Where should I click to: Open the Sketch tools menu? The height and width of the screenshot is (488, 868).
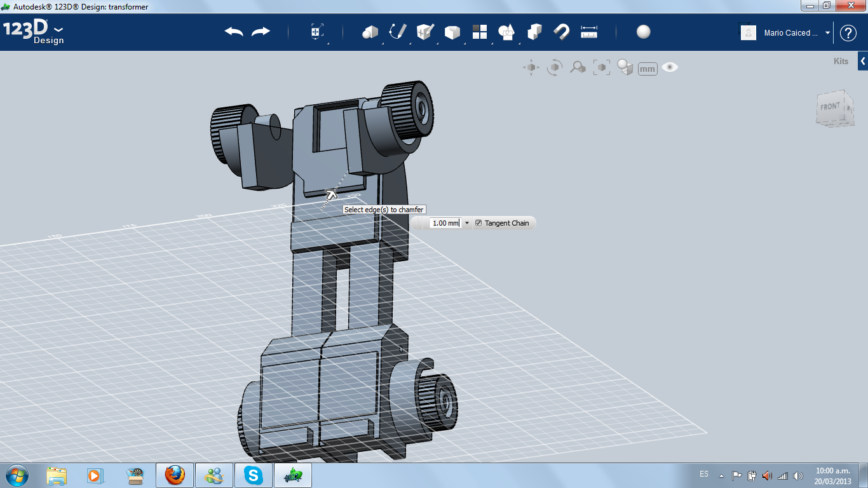398,32
